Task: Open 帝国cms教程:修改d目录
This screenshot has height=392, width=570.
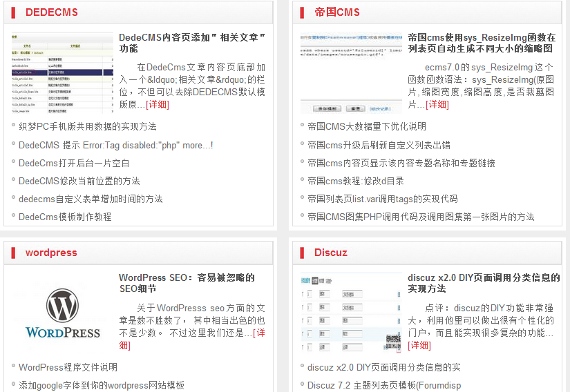Action: click(356, 181)
